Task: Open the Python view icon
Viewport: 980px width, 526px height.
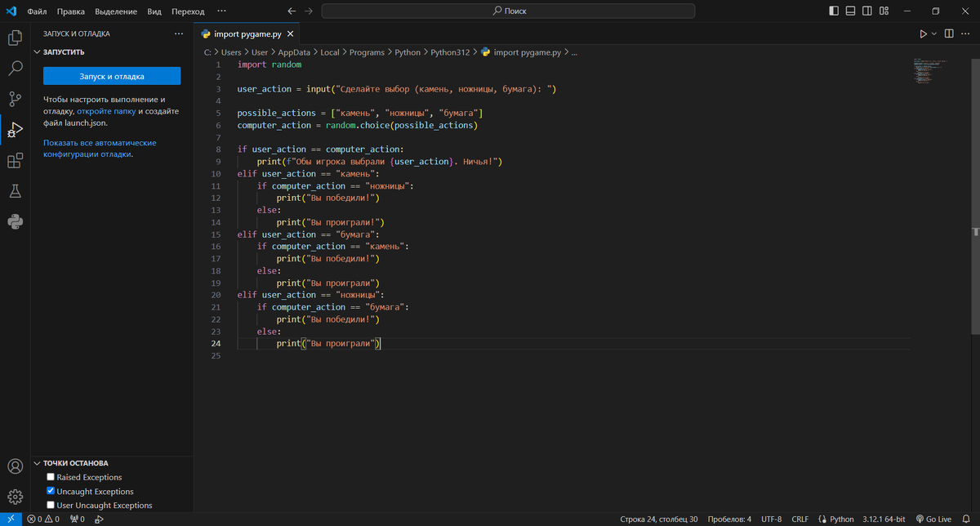Action: pyautogui.click(x=15, y=221)
